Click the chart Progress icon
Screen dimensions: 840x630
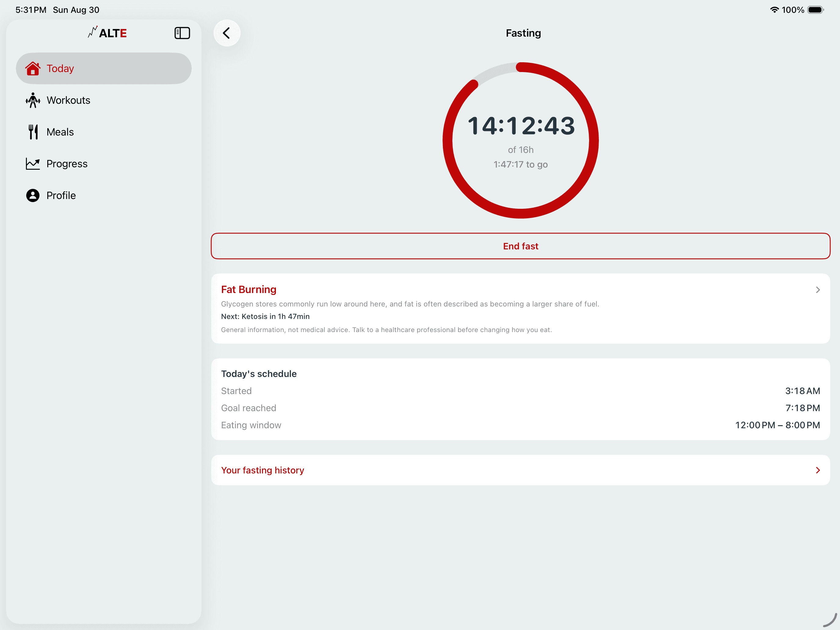pyautogui.click(x=33, y=164)
